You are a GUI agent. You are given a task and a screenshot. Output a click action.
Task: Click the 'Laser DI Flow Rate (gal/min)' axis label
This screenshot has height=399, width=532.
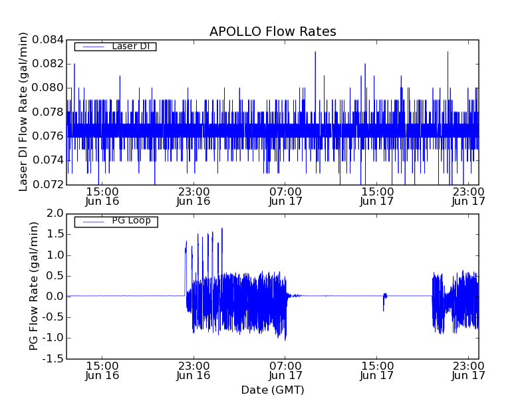23,112
